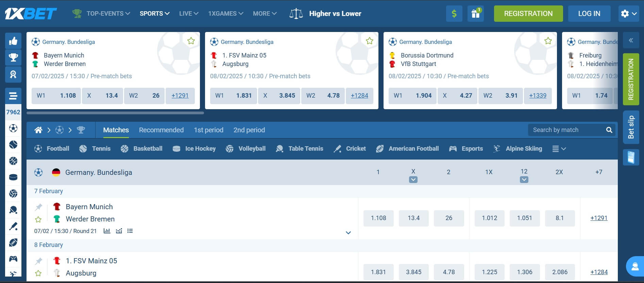Click the football icon in breadcrumb
Viewport: 644px width, 283px height.
coord(60,130)
